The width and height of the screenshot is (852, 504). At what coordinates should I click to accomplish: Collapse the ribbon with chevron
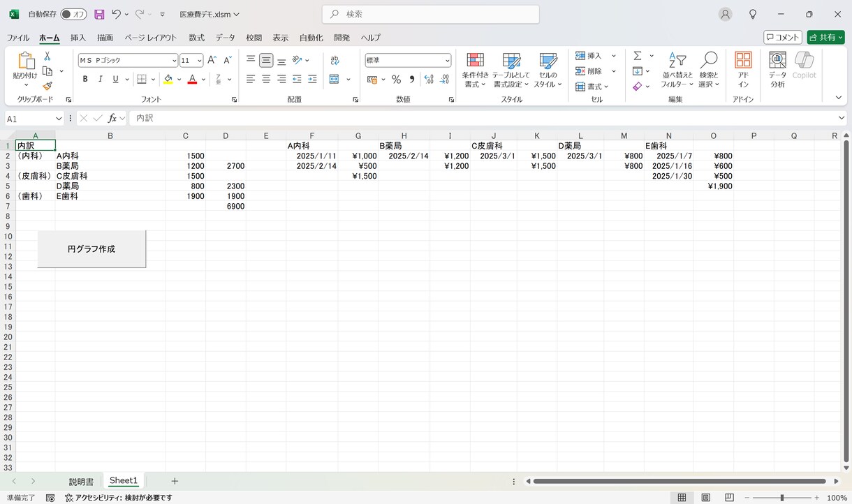pyautogui.click(x=839, y=98)
